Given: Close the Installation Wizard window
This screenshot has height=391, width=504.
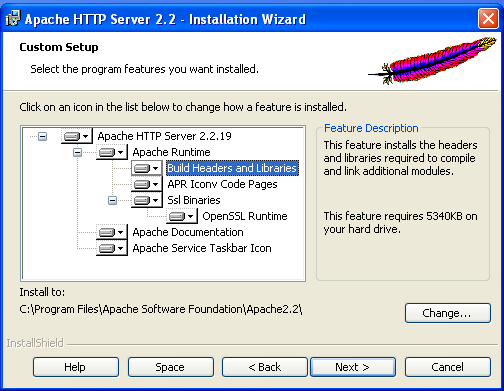Looking at the screenshot, I should point(488,19).
